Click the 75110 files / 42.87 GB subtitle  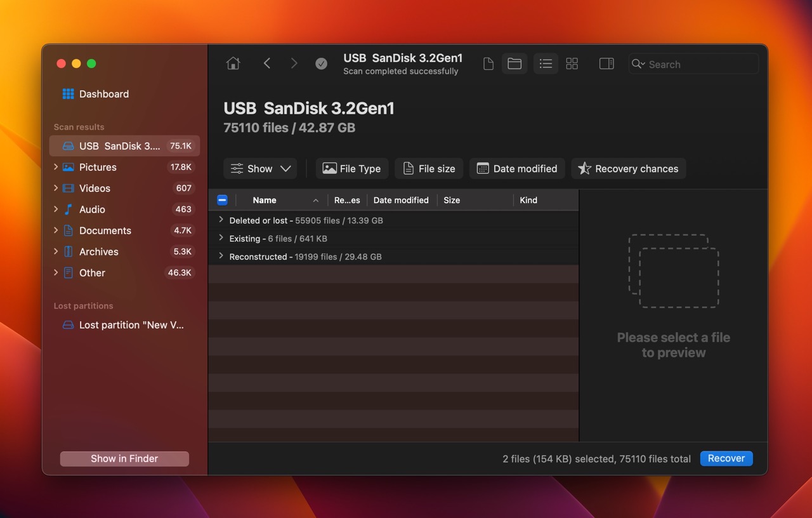(x=289, y=128)
